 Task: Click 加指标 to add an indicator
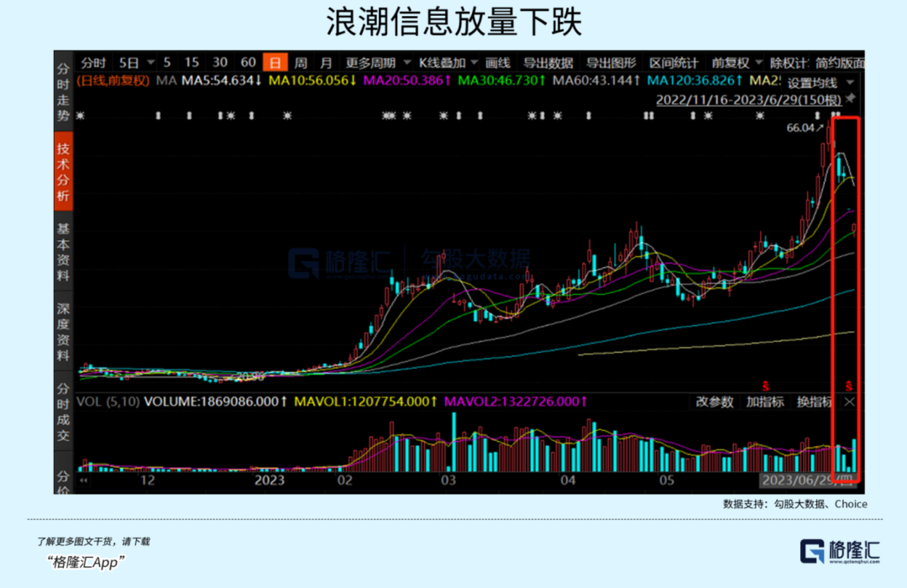765,402
